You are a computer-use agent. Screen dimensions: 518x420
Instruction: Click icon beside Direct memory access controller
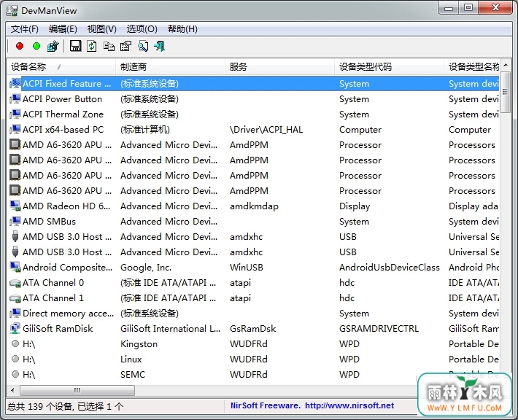coord(15,313)
